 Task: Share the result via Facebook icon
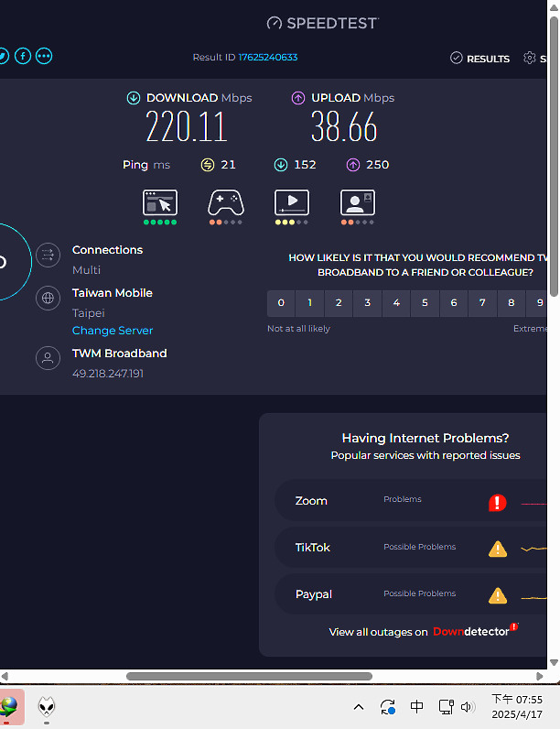(x=23, y=56)
